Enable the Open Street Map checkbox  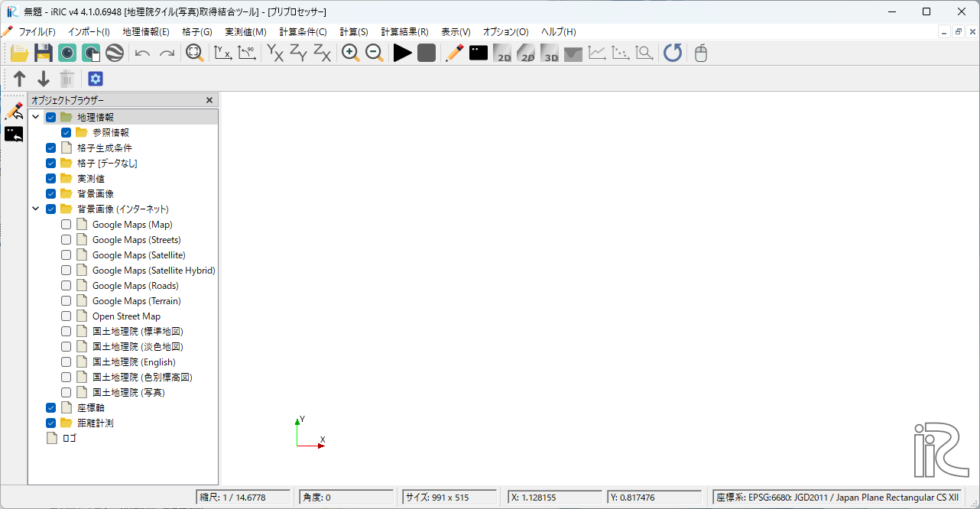tap(67, 316)
